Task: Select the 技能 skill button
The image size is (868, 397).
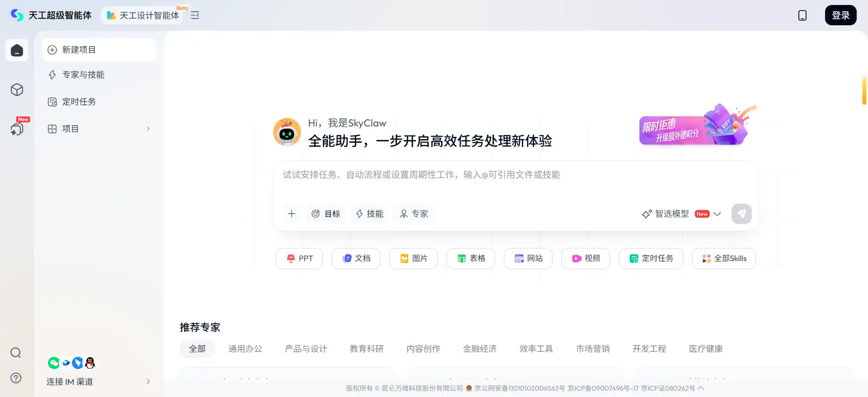Action: (x=370, y=214)
